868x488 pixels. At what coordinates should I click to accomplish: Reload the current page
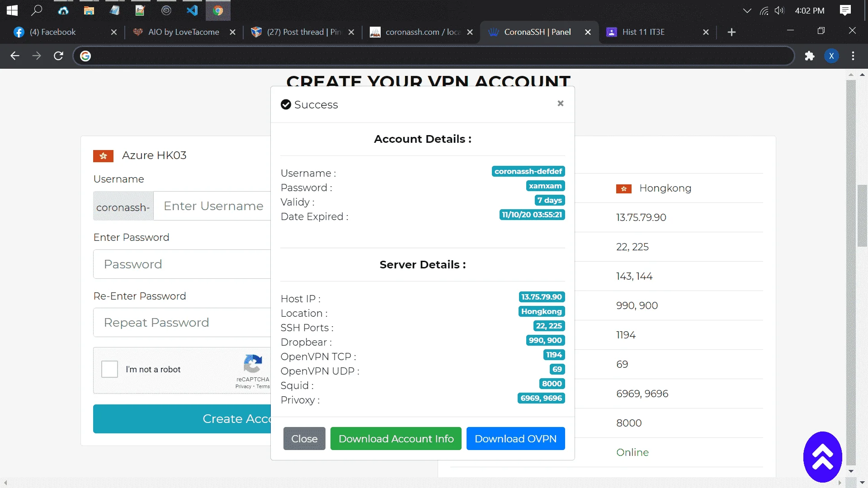click(x=58, y=56)
